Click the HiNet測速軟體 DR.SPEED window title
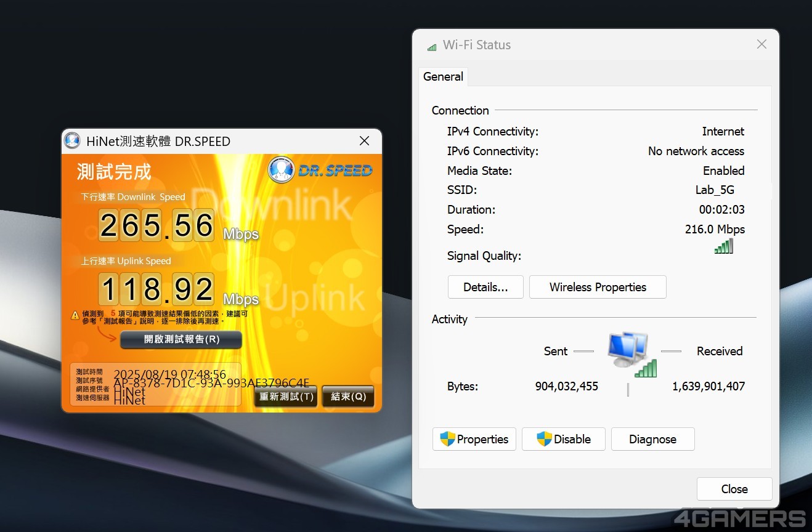This screenshot has width=812, height=532. [158, 141]
